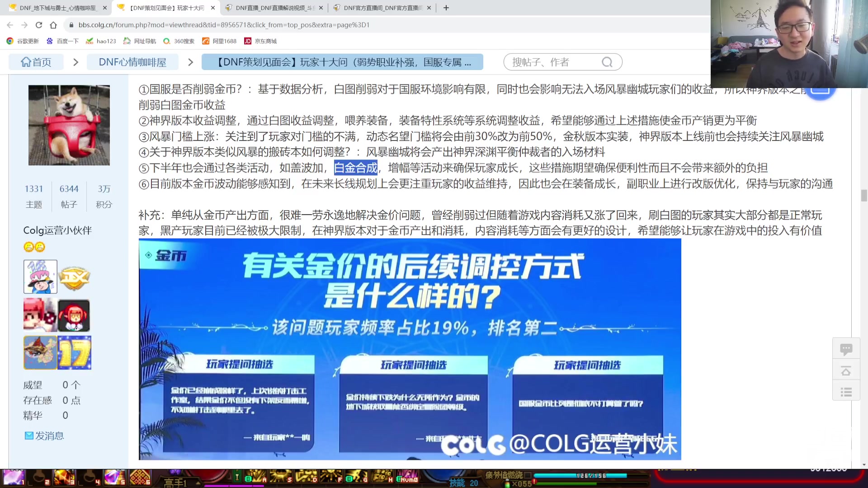Click the gold shield medal badge
The width and height of the screenshot is (868, 488).
[74, 277]
